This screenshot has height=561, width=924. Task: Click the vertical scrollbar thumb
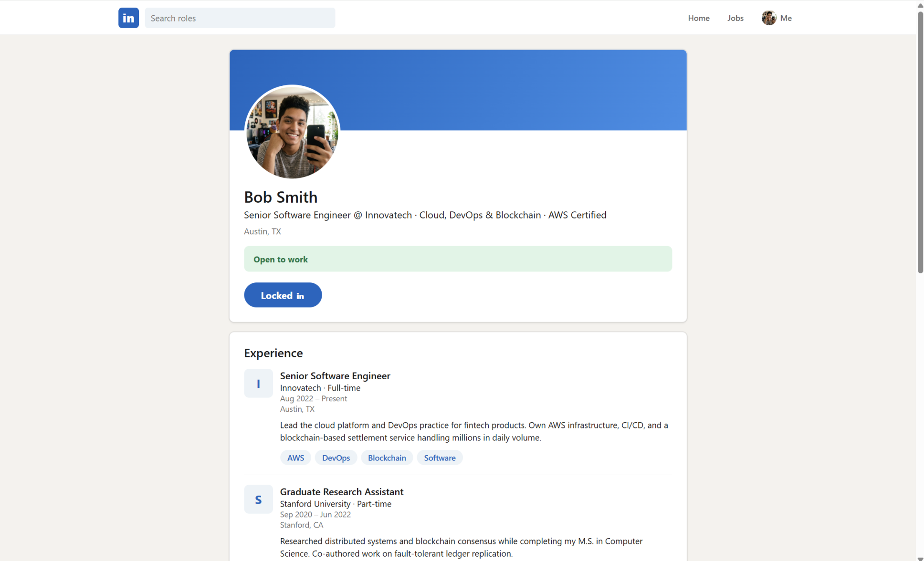[920, 142]
